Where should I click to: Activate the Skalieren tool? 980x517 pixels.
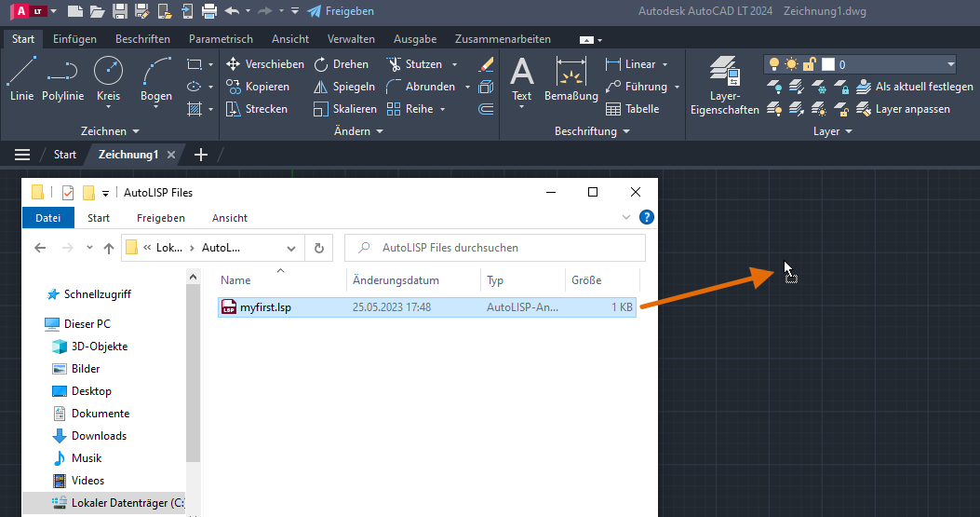[x=345, y=109]
